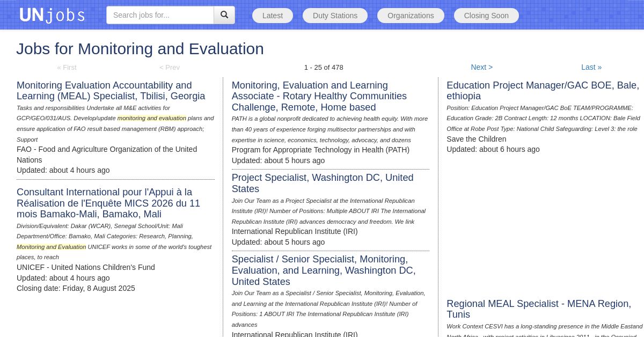Open the MEAL Specialist Tbilisi Georgia job

point(111,91)
